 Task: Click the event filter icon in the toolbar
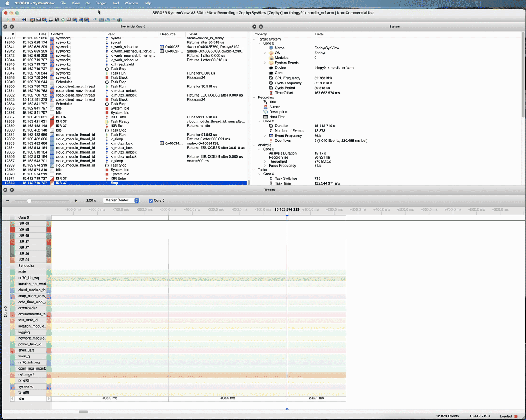pos(63,19)
